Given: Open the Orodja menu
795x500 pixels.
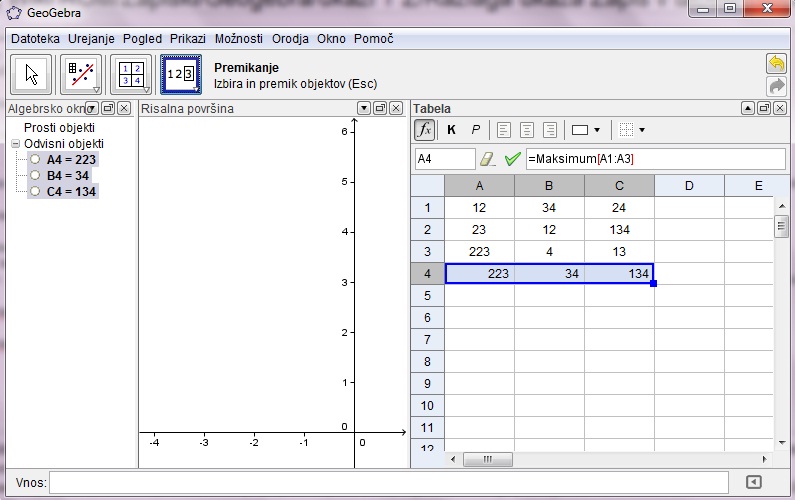Looking at the screenshot, I should (290, 39).
